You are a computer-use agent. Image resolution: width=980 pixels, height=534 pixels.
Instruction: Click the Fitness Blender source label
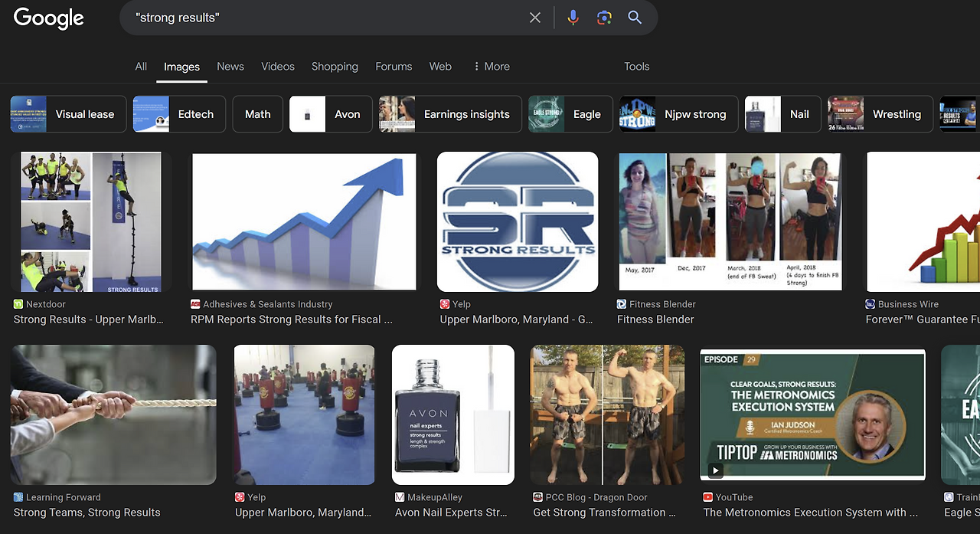(662, 304)
